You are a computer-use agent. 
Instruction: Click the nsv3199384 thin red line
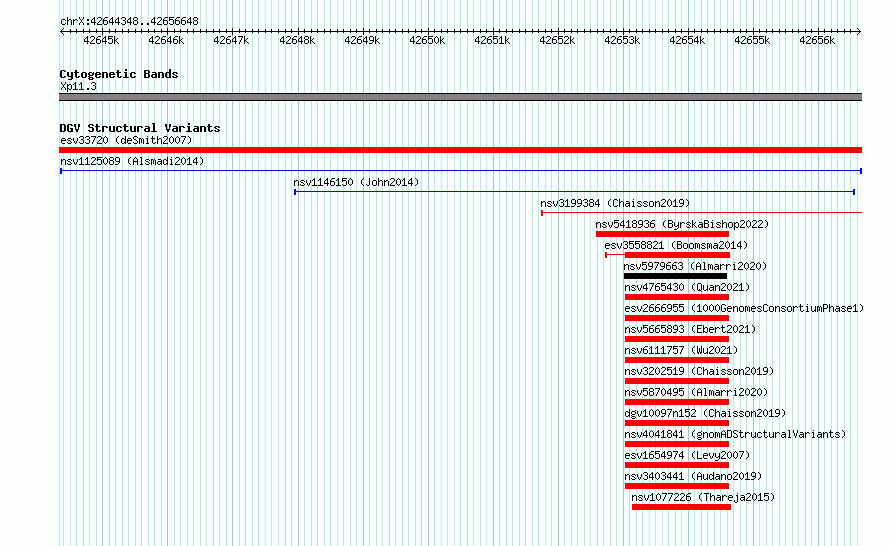(x=702, y=213)
